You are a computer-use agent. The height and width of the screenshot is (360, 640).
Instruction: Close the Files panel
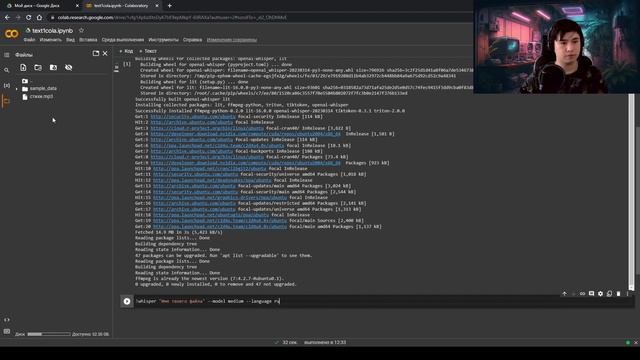point(105,53)
